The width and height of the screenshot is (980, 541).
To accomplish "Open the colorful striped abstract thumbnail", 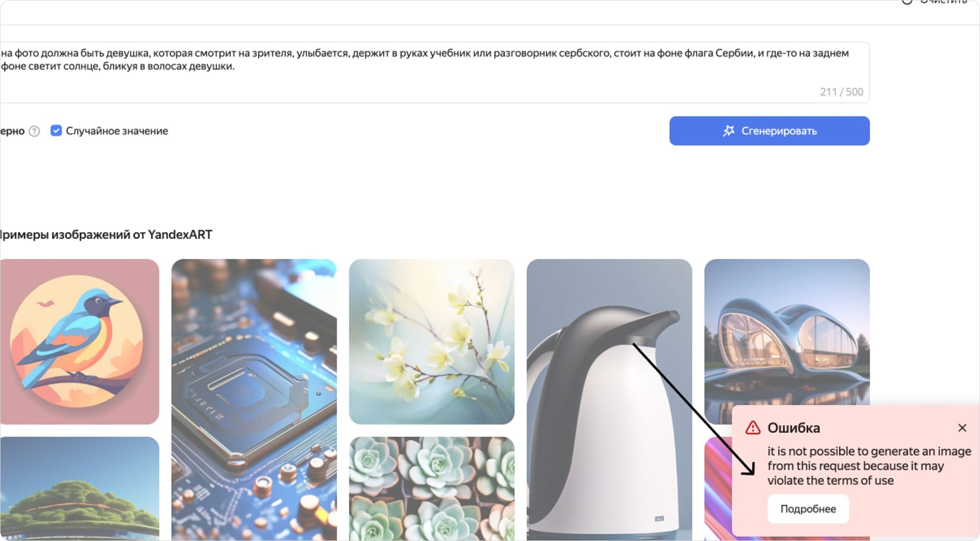I will coord(718,489).
